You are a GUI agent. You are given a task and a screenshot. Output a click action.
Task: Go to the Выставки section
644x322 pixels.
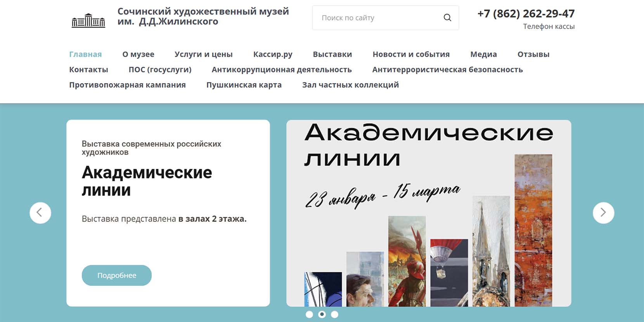pyautogui.click(x=332, y=54)
